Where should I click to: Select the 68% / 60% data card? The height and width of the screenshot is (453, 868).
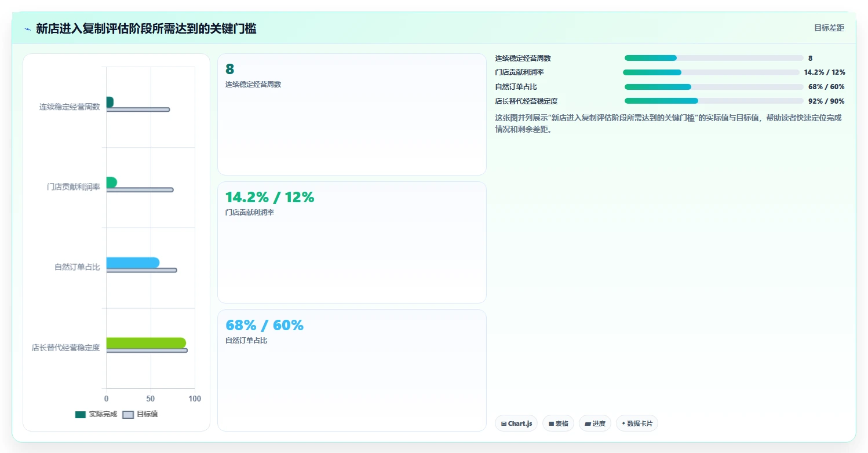[352, 370]
